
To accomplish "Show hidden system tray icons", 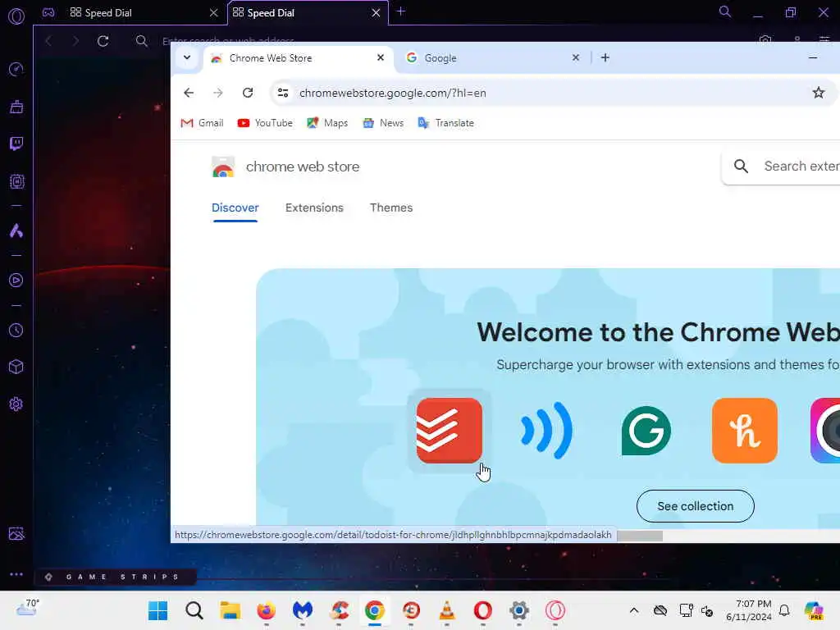I will tap(634, 610).
